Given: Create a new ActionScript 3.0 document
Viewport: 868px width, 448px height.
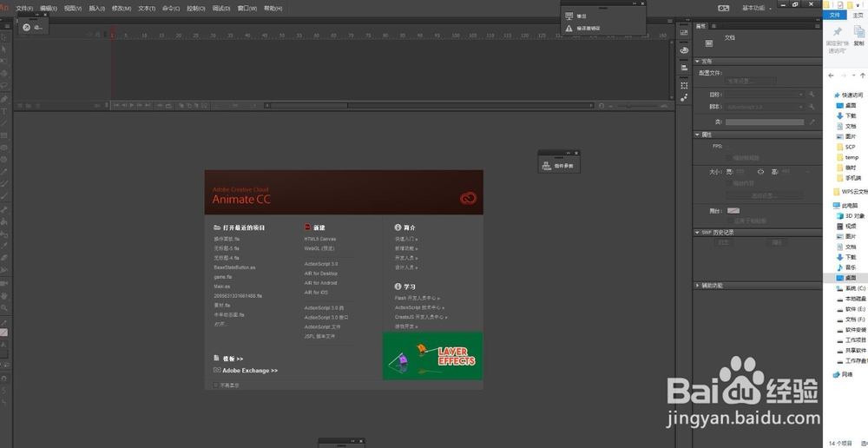Looking at the screenshot, I should 321,264.
